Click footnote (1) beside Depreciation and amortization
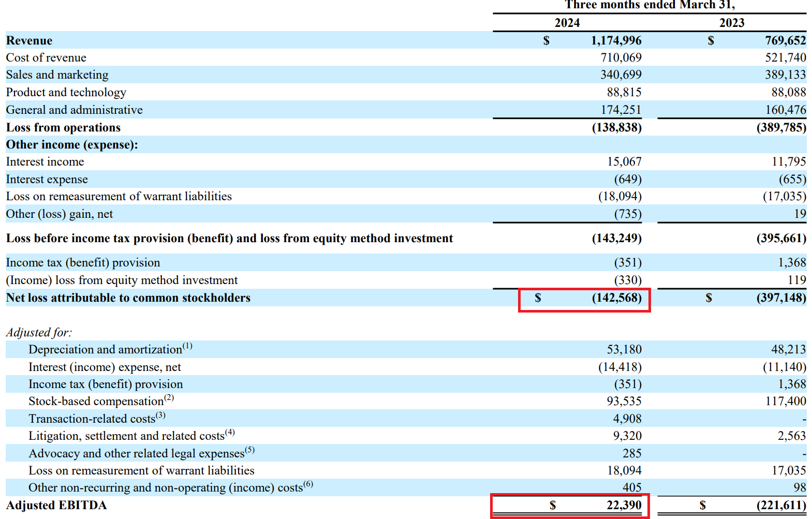 pos(187,346)
